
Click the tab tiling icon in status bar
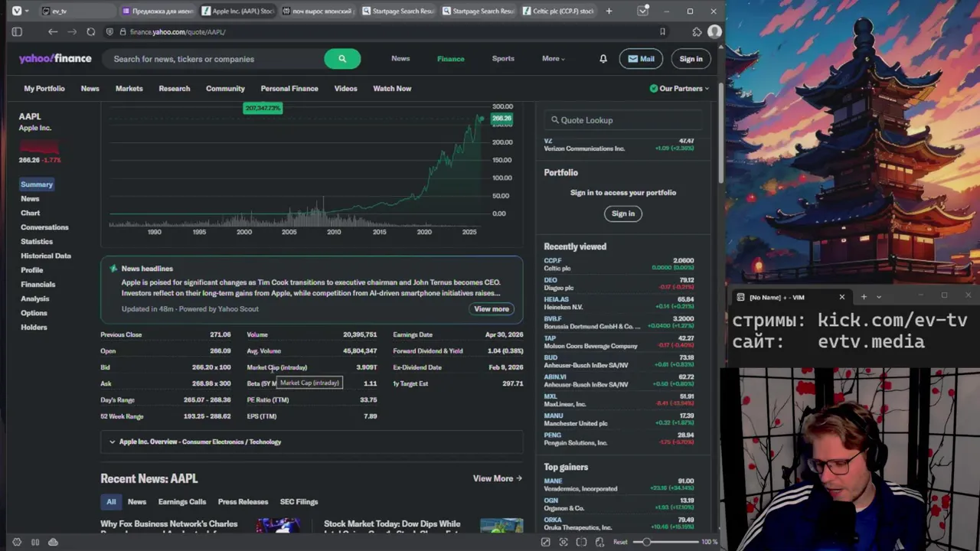581,542
